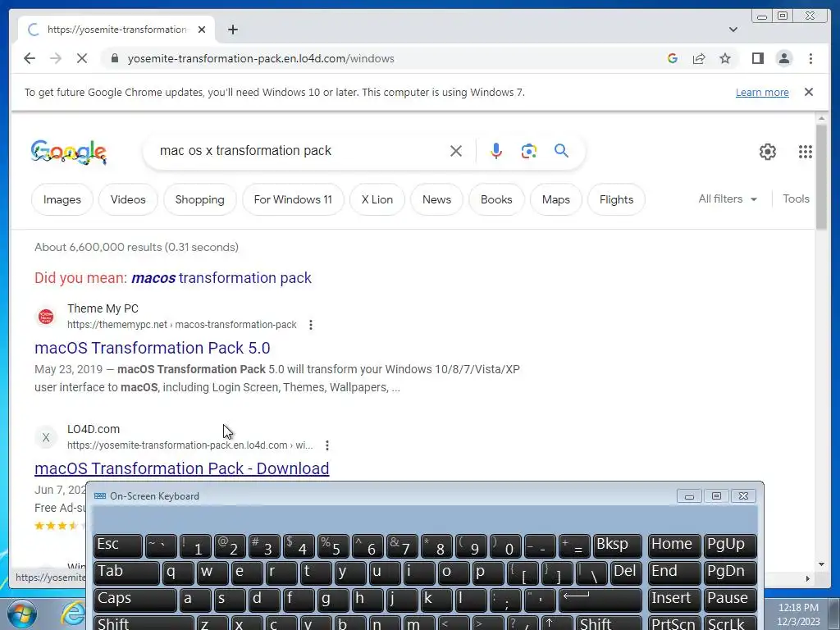
Task: Submit the search with the magnifier icon
Action: (561, 151)
